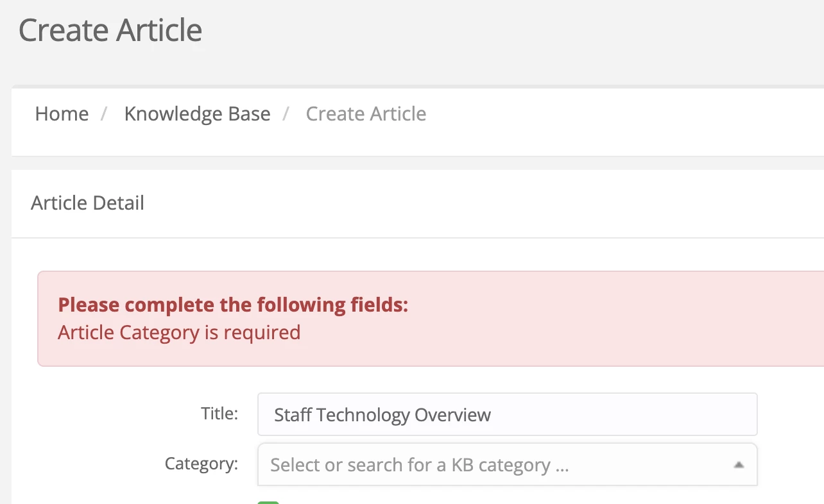This screenshot has height=504, width=824.
Task: Click "Please complete the following fields" heading
Action: [233, 305]
